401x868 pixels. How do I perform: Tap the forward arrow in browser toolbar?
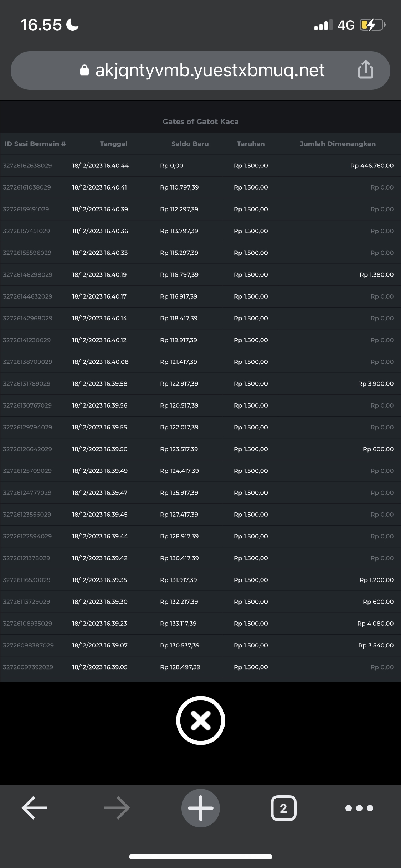(117, 808)
